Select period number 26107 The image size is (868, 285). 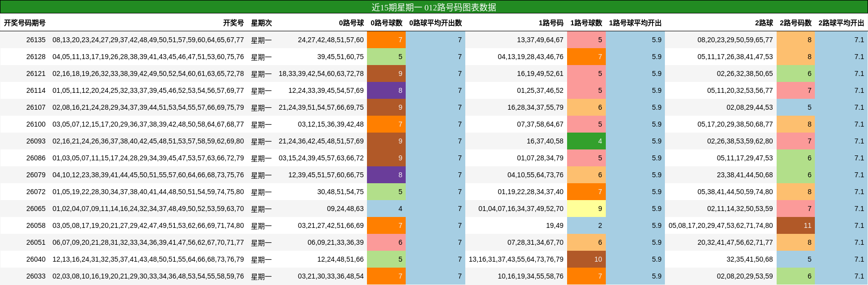click(x=36, y=107)
